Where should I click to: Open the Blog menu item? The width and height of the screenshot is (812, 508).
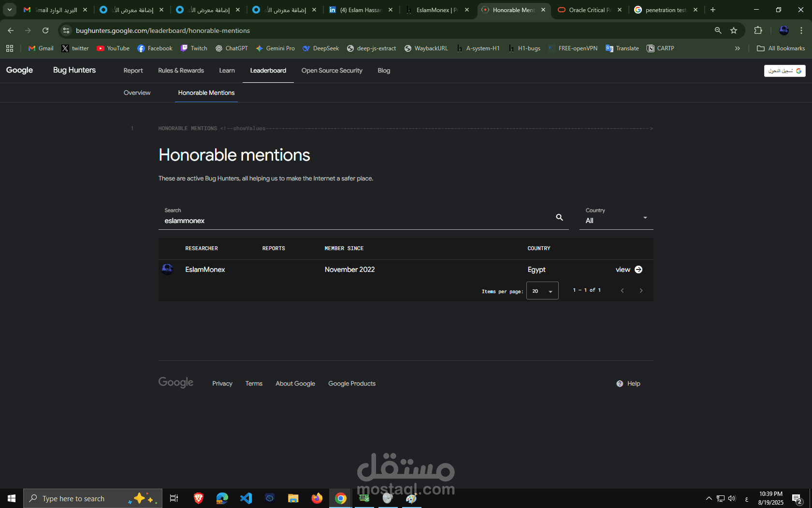click(384, 71)
